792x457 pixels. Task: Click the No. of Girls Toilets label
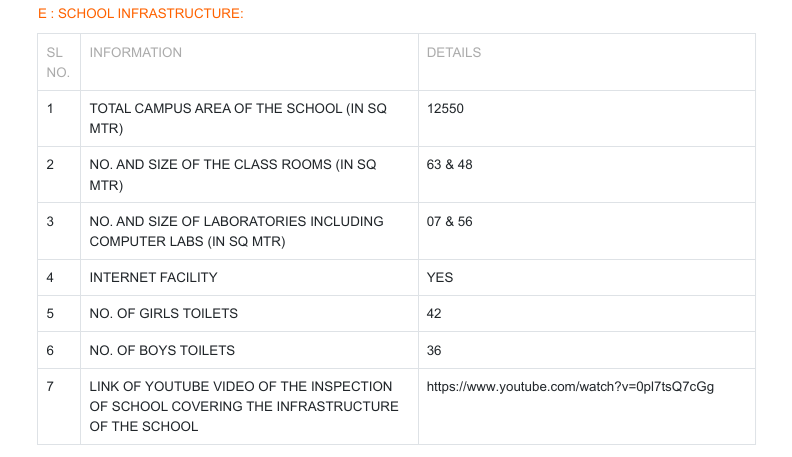click(164, 314)
